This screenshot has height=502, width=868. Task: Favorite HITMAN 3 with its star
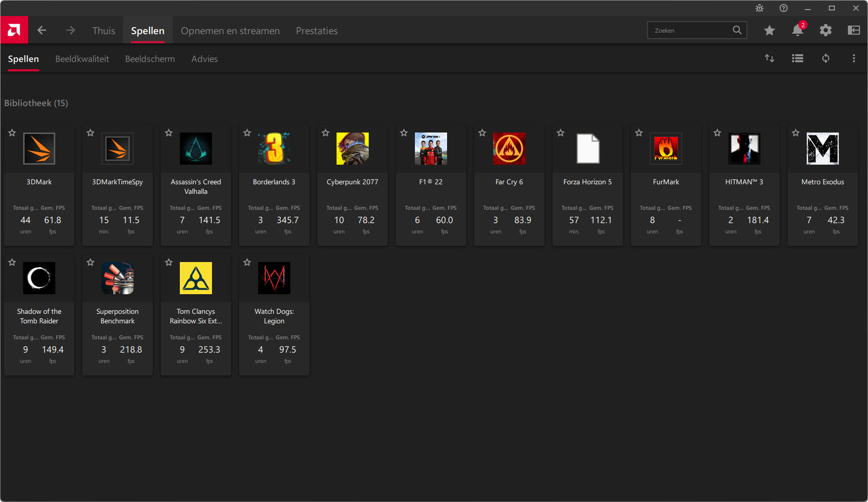coord(717,133)
